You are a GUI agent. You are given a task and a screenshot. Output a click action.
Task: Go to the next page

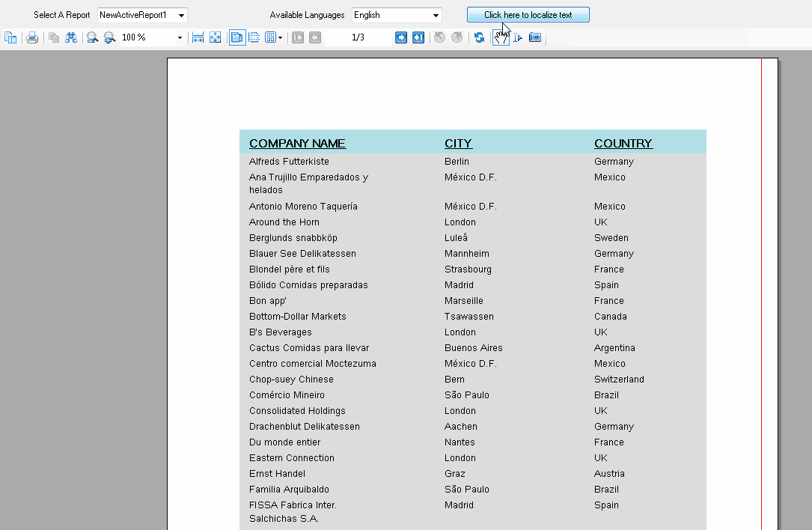[401, 37]
